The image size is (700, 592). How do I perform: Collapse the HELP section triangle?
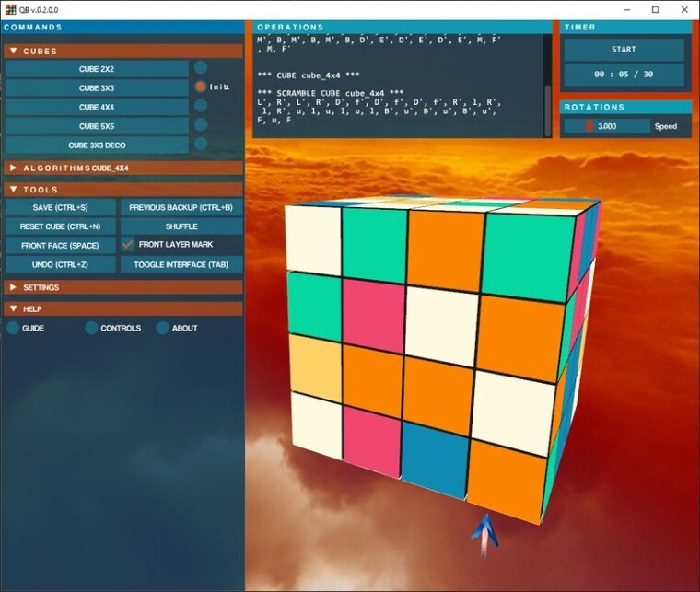pyautogui.click(x=14, y=308)
